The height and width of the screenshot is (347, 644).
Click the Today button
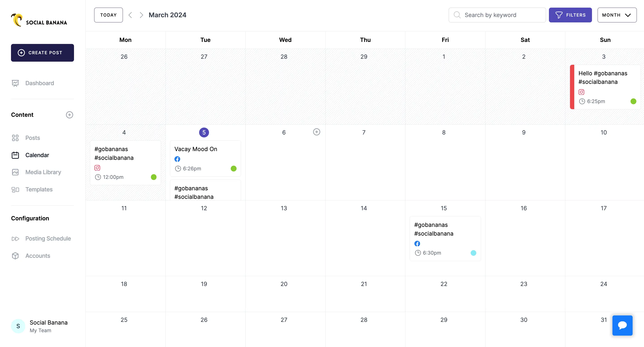click(108, 15)
